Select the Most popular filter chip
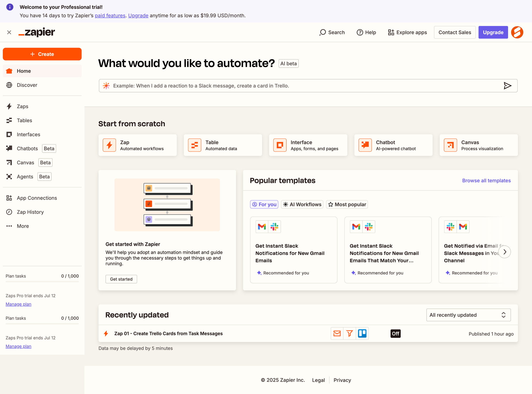532x394 pixels. pyautogui.click(x=347, y=204)
